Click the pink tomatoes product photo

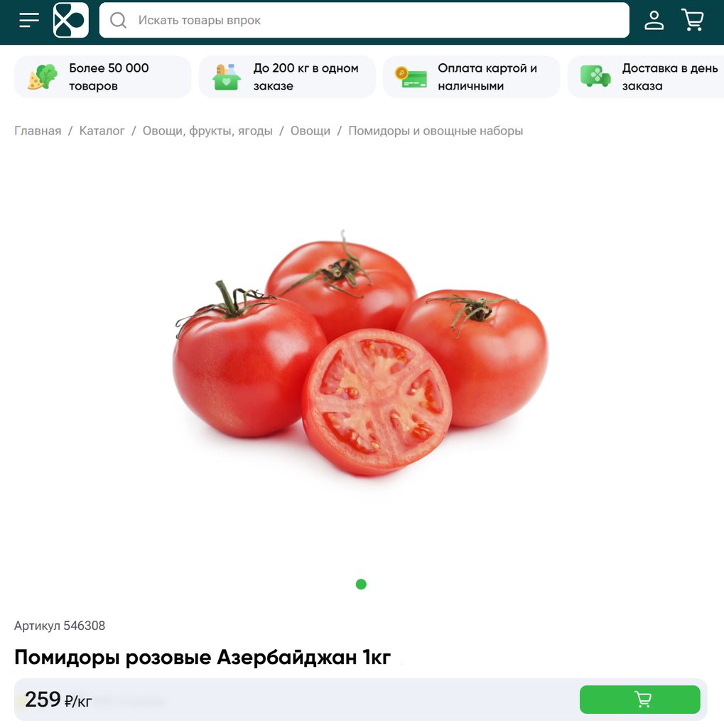click(x=361, y=353)
